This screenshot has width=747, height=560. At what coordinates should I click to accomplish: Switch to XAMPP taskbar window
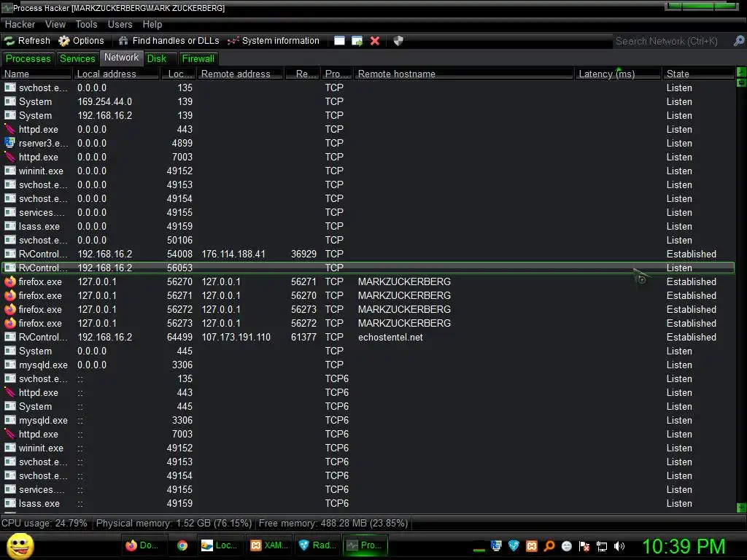pyautogui.click(x=269, y=545)
